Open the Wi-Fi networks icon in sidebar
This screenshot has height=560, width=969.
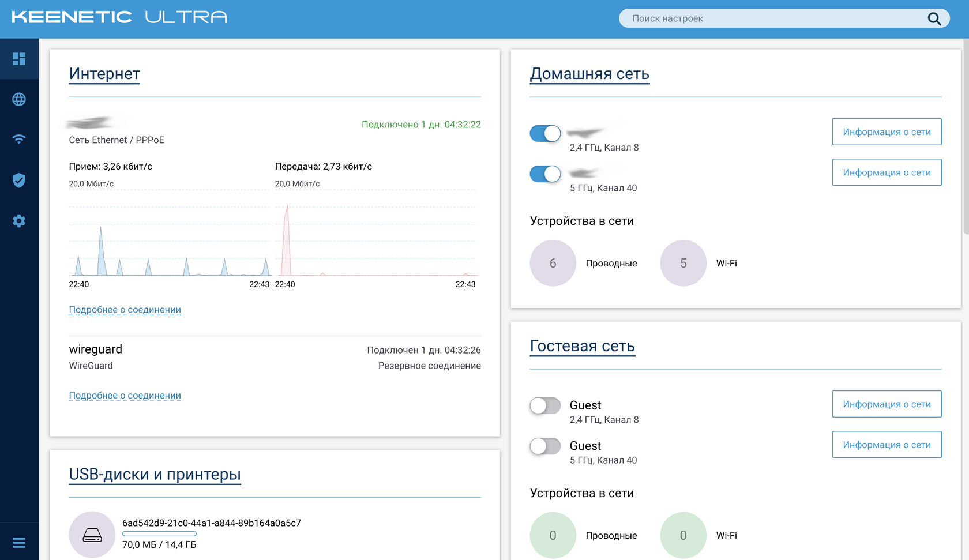tap(19, 139)
